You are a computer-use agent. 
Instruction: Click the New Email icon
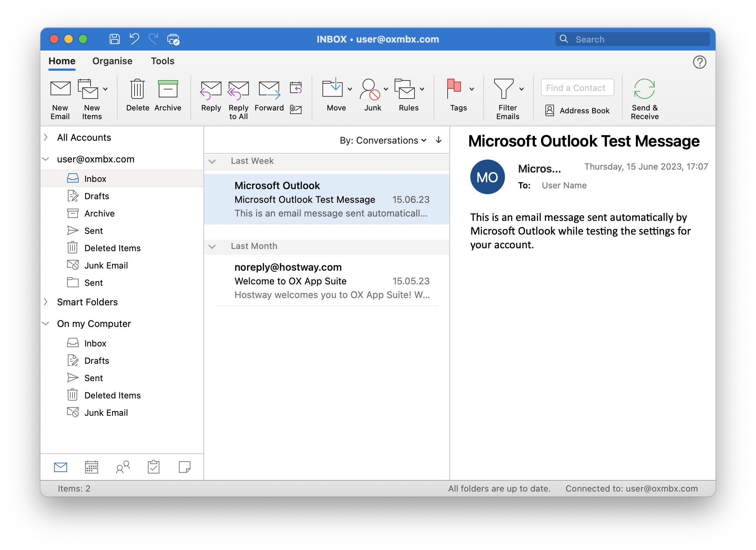(x=60, y=89)
